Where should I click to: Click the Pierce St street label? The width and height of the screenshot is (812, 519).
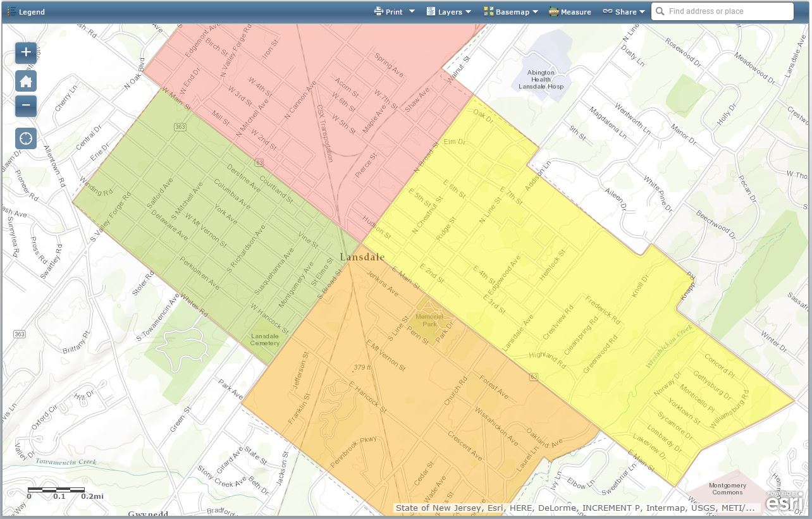click(366, 164)
